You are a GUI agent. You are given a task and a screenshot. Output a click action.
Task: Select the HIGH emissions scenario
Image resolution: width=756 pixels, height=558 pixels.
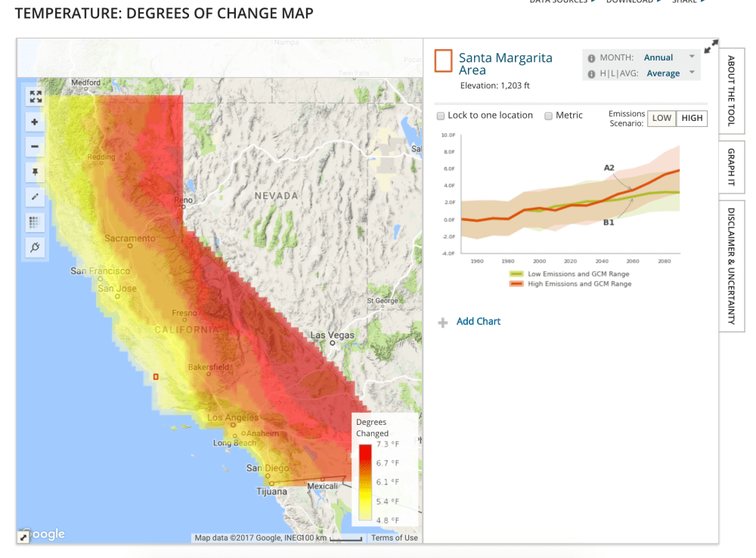click(692, 118)
